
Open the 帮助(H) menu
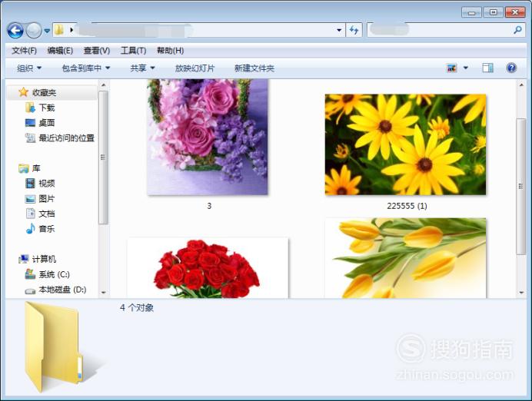pyautogui.click(x=171, y=51)
